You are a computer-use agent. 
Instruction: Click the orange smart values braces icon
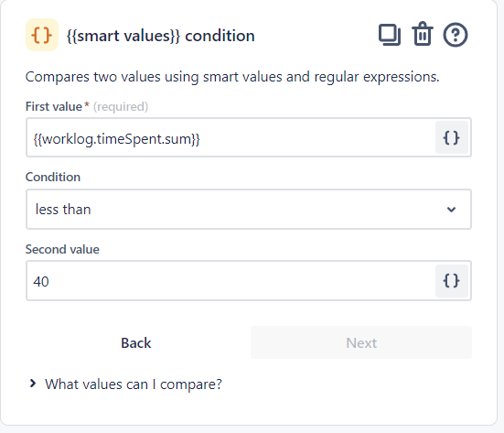point(42,35)
